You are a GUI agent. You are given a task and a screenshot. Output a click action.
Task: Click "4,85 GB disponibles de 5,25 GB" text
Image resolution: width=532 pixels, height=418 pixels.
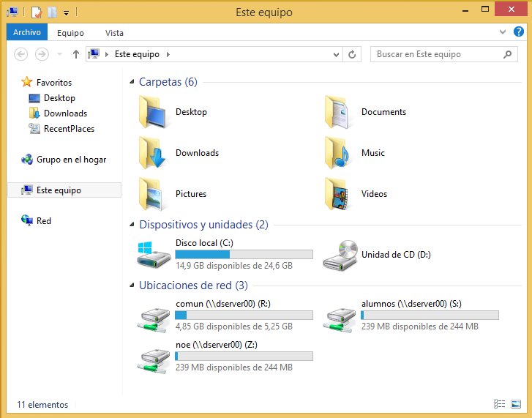tap(234, 326)
